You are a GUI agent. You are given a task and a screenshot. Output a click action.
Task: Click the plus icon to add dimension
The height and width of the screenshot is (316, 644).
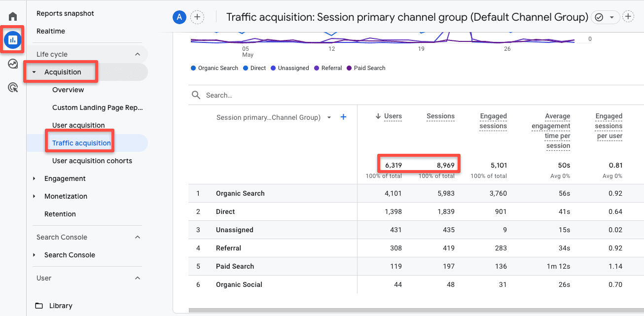pos(344,117)
